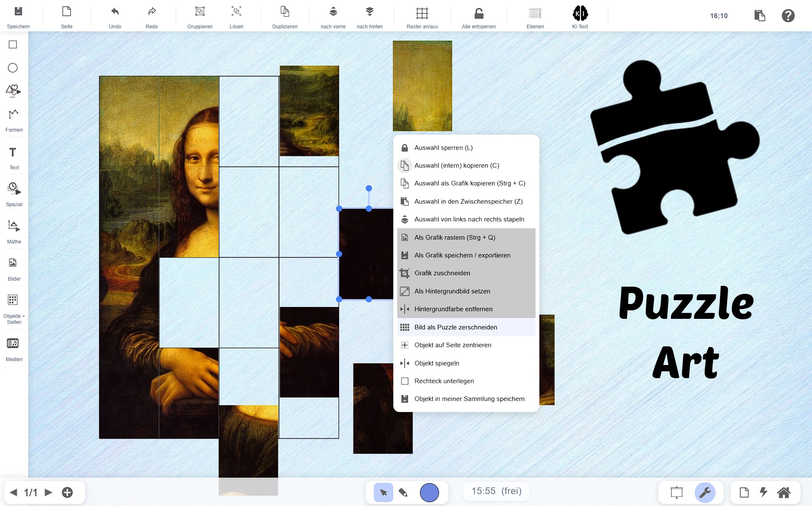Group the objects with Gruppieren
Image resolution: width=812 pixels, height=506 pixels.
[x=200, y=12]
